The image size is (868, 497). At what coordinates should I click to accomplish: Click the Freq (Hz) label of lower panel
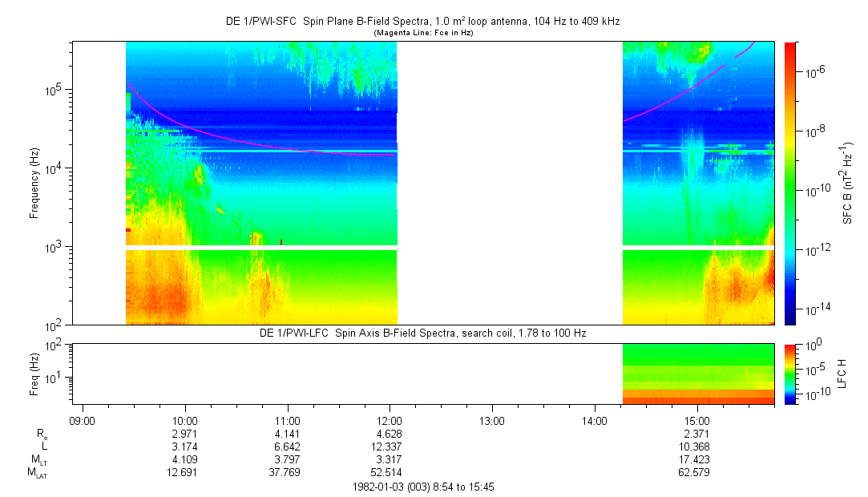point(34,373)
